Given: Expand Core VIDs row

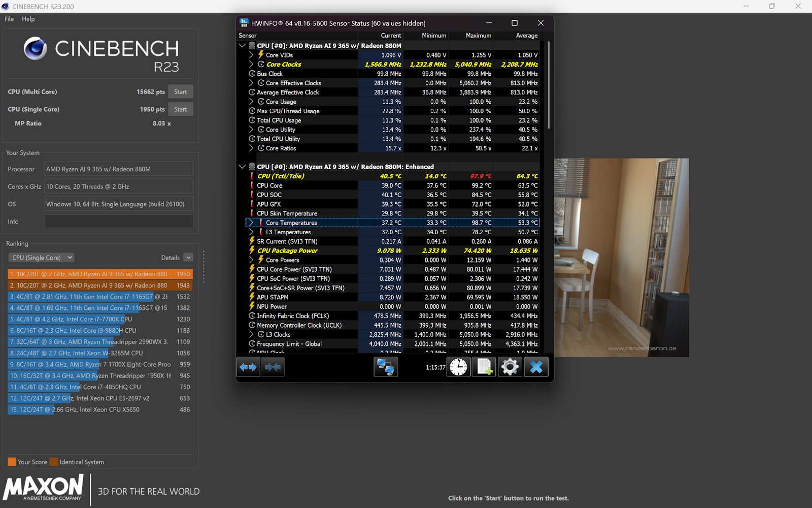Looking at the screenshot, I should 251,55.
